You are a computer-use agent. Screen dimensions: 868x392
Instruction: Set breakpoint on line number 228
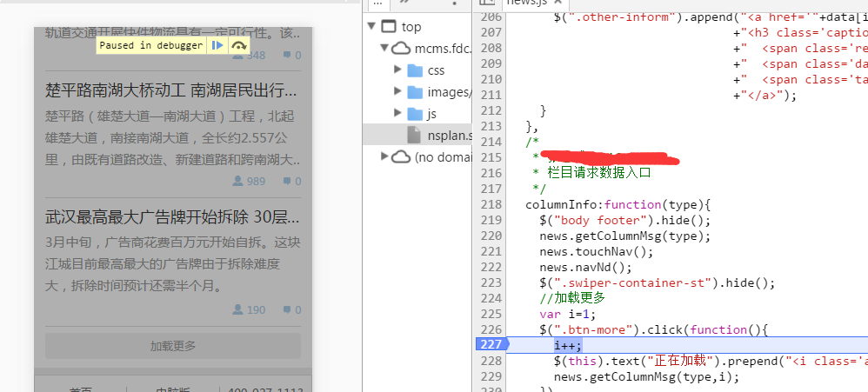(x=491, y=361)
